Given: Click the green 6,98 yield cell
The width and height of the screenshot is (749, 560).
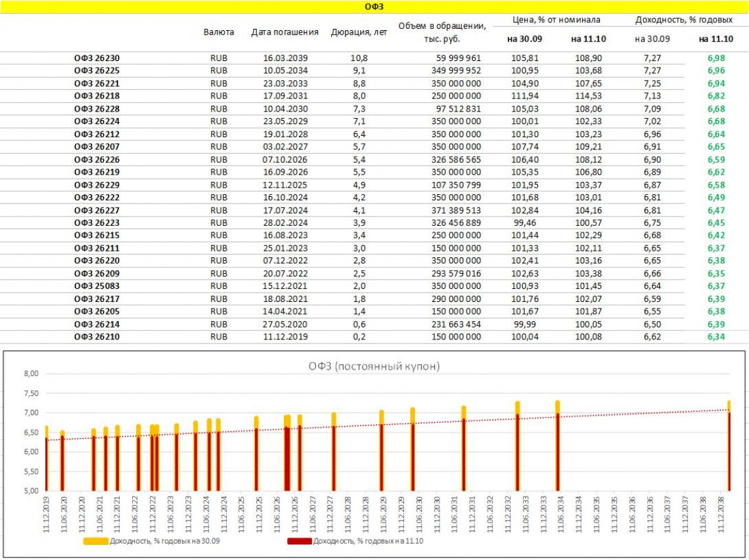Looking at the screenshot, I should point(715,58).
